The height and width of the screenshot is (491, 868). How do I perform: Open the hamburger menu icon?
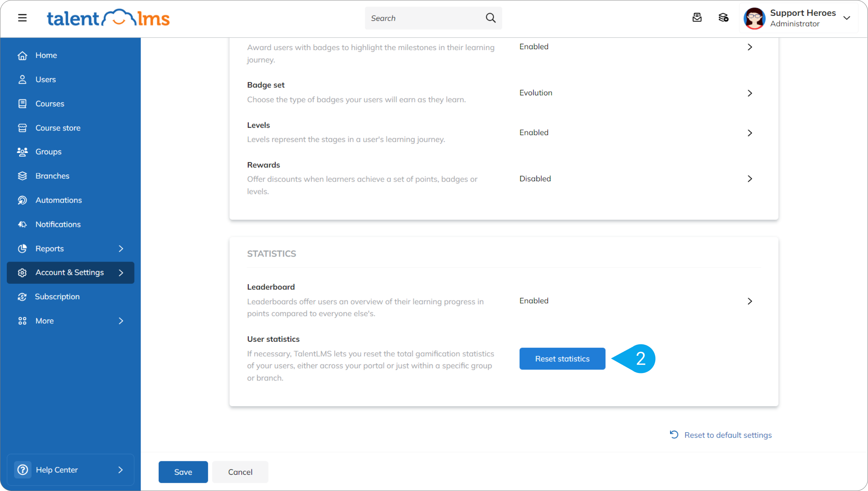(22, 18)
